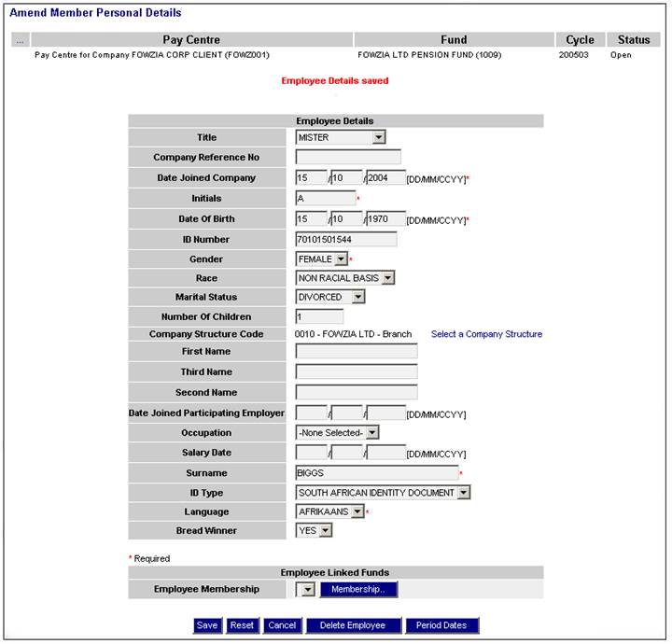Expand the Gender dropdown

[341, 259]
